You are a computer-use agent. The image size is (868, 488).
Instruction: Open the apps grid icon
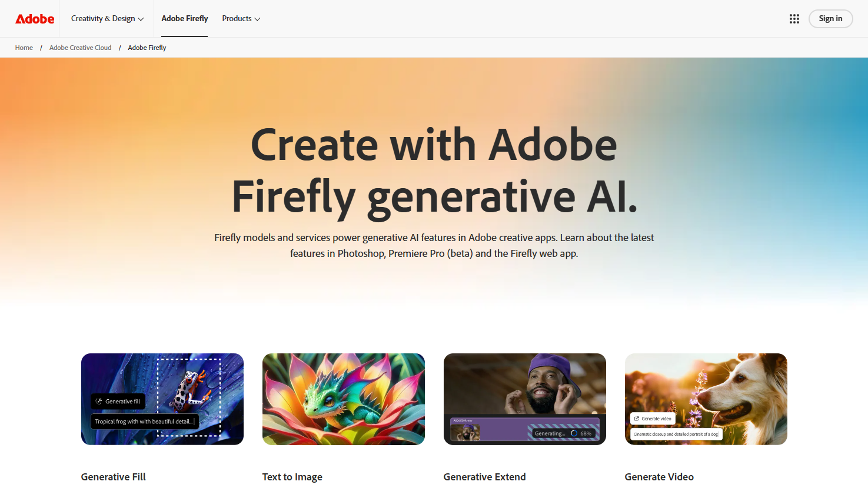(794, 19)
